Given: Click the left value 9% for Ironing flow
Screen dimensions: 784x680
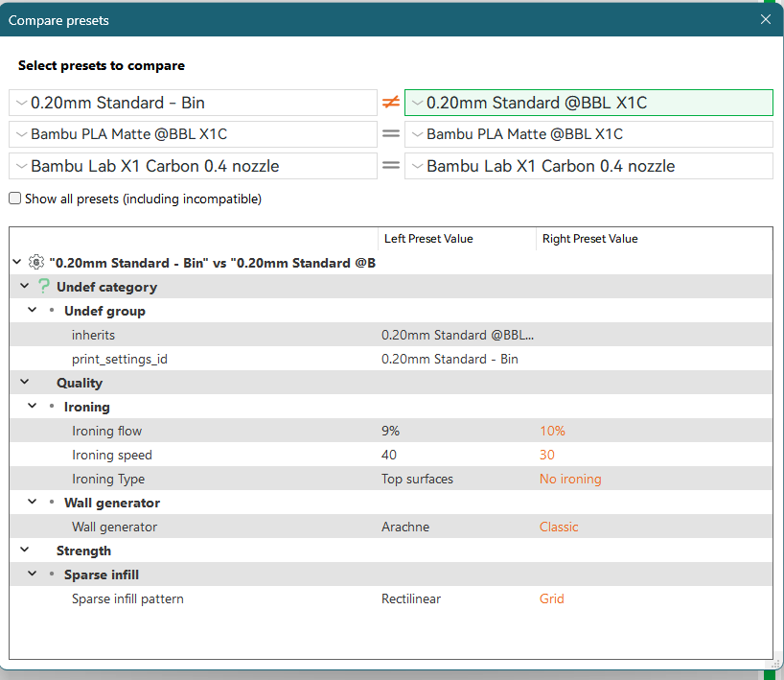Looking at the screenshot, I should point(390,431).
